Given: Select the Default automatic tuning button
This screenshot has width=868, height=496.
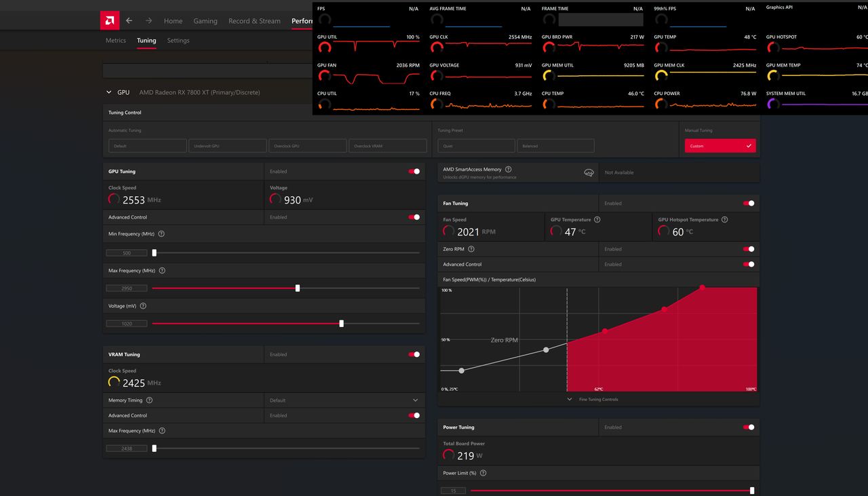Looking at the screenshot, I should point(147,146).
